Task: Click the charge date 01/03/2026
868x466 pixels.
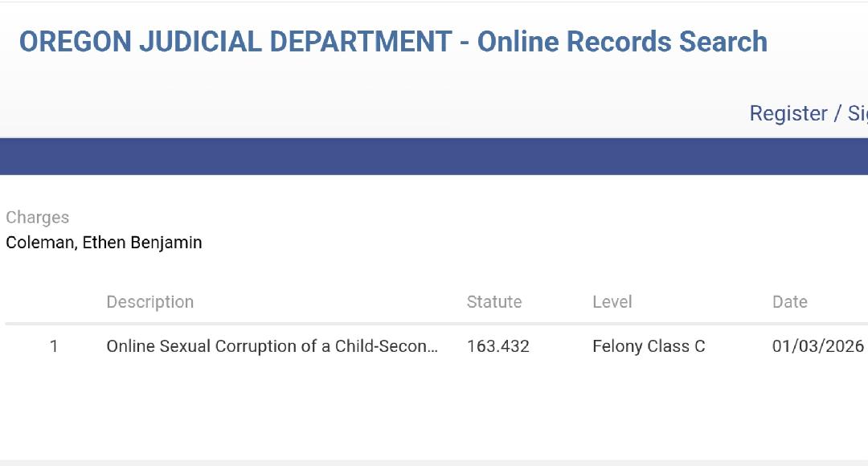Action: coord(818,346)
